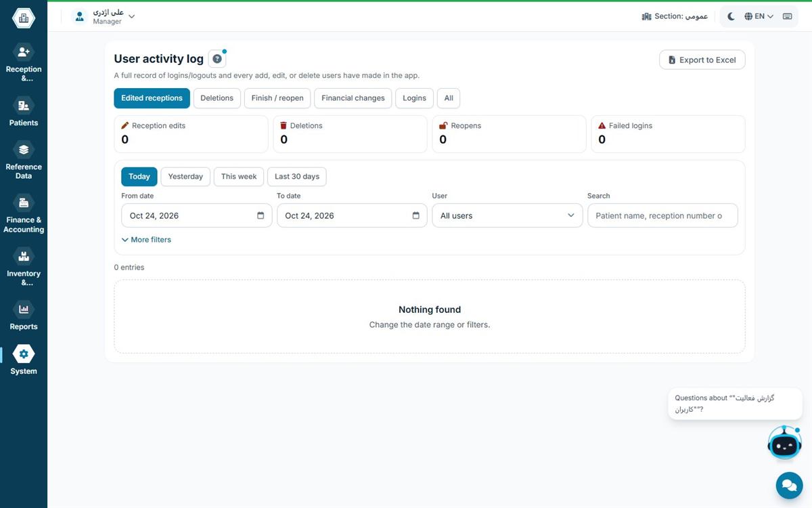Focus the Search patient name field
The width and height of the screenshot is (812, 508).
[662, 215]
